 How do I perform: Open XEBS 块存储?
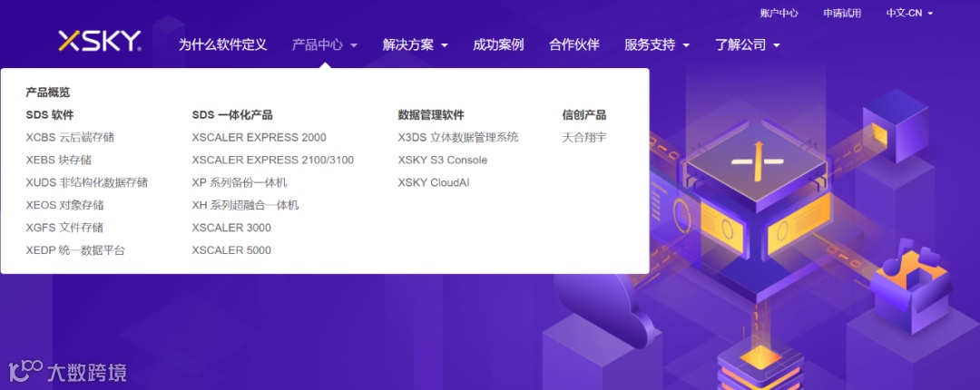coord(59,160)
